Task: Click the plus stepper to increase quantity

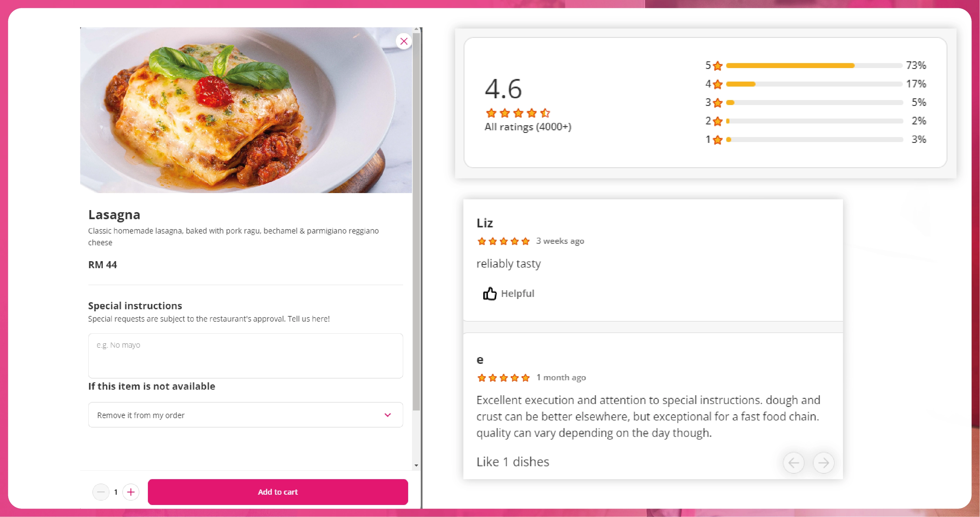Action: click(x=130, y=492)
